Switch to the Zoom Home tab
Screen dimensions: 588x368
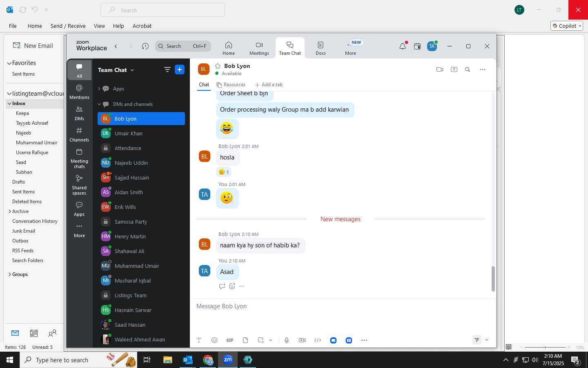[x=229, y=48]
